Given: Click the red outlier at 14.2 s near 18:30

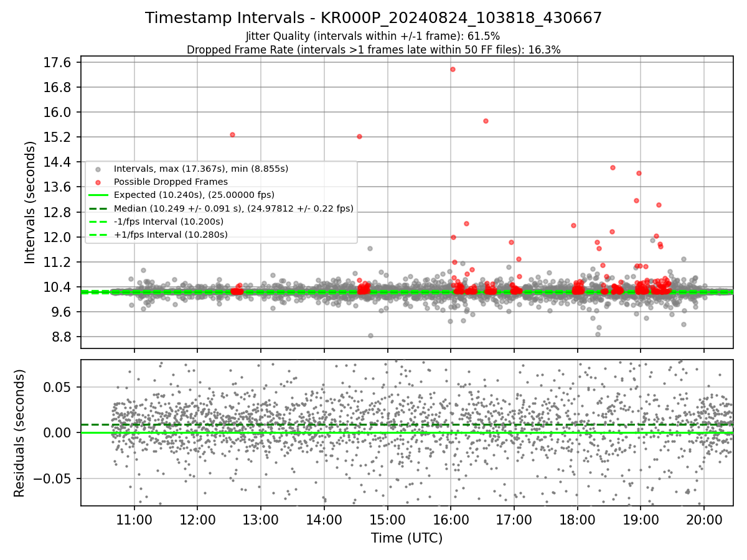Looking at the screenshot, I should [613, 167].
